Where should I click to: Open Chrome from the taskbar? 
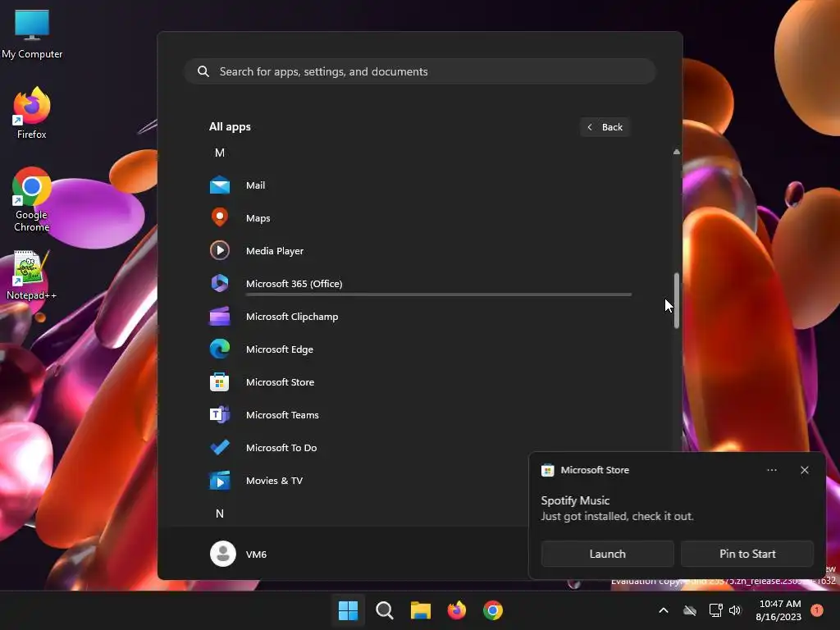click(493, 610)
